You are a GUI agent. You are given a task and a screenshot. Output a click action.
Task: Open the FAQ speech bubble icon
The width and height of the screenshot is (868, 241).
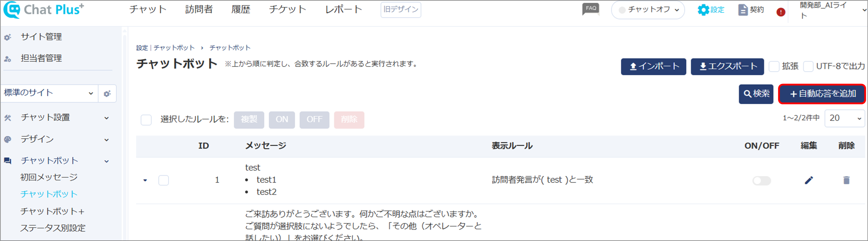(x=591, y=9)
